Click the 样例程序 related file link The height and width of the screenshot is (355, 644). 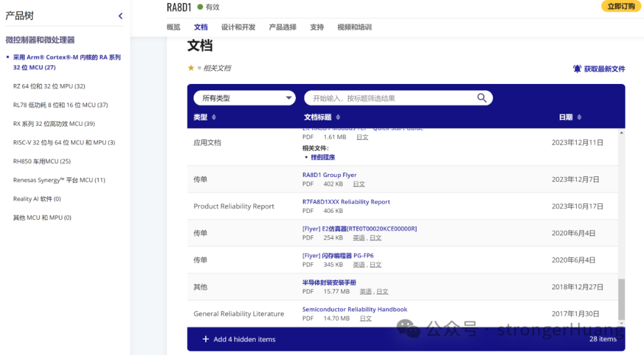coord(323,157)
